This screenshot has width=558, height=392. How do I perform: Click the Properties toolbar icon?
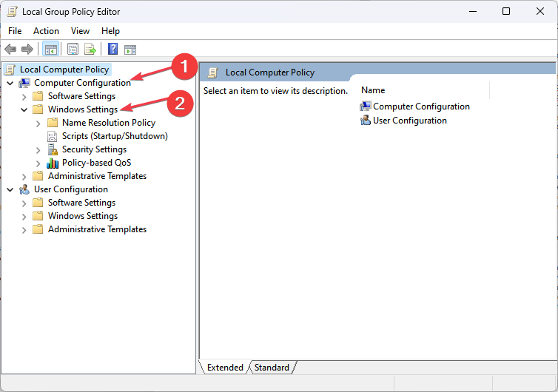coord(73,49)
